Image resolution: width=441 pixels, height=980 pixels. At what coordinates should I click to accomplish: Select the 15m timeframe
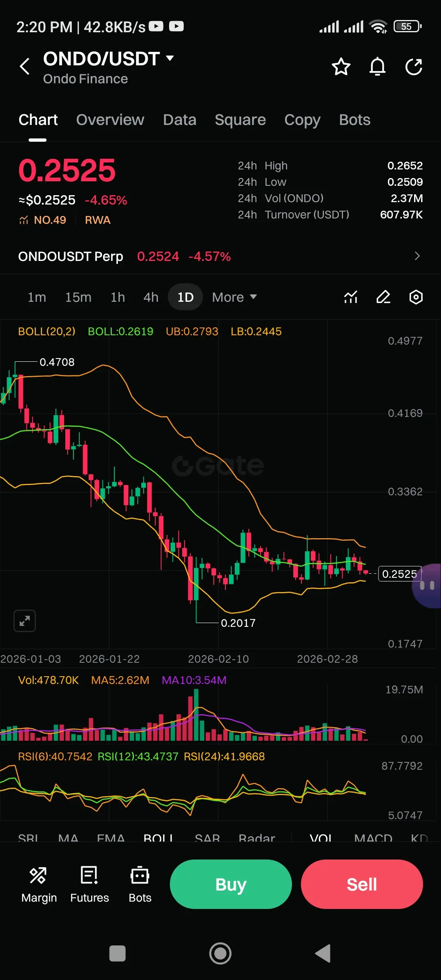(x=78, y=297)
